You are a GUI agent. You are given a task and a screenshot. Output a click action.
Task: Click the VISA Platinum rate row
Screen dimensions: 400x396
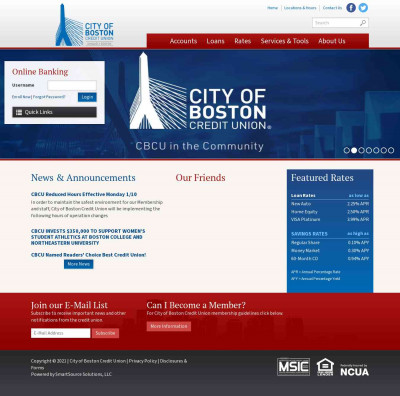(330, 219)
